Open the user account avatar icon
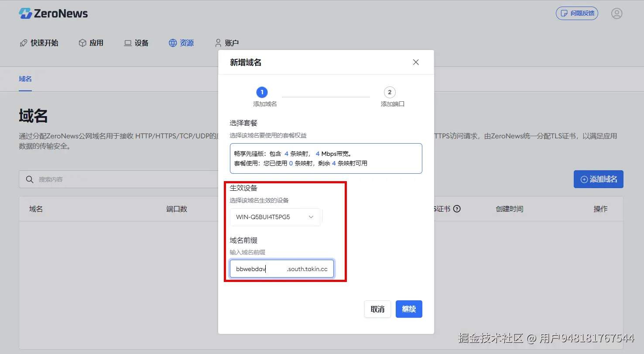Viewport: 644px width, 354px height. point(617,14)
